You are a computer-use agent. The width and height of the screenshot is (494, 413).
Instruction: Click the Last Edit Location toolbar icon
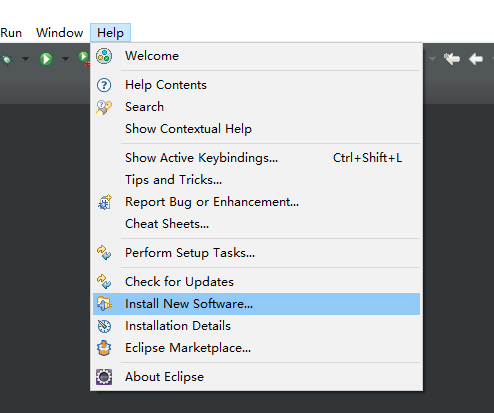coord(452,59)
